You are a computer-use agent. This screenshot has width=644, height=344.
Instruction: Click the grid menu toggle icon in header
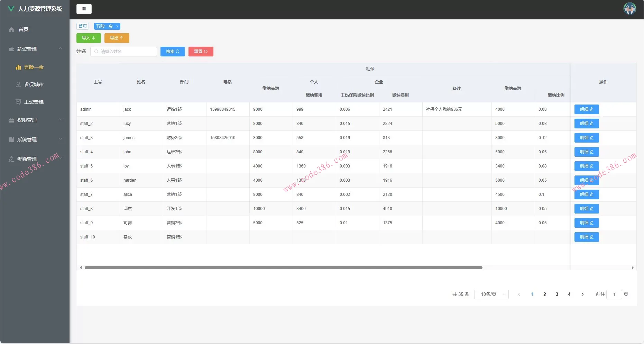pyautogui.click(x=84, y=9)
